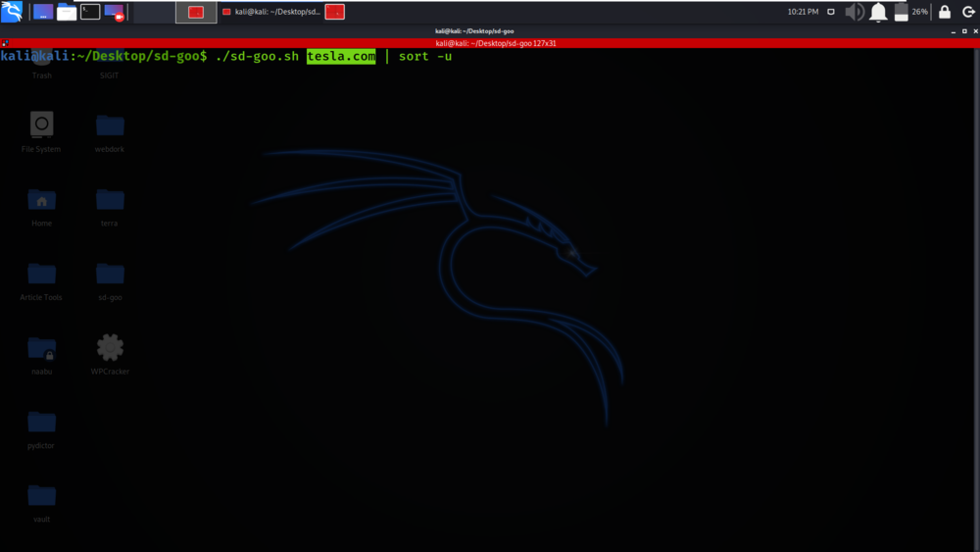The height and width of the screenshot is (552, 980).
Task: Click the highlighted tesla.com text
Action: click(x=341, y=56)
